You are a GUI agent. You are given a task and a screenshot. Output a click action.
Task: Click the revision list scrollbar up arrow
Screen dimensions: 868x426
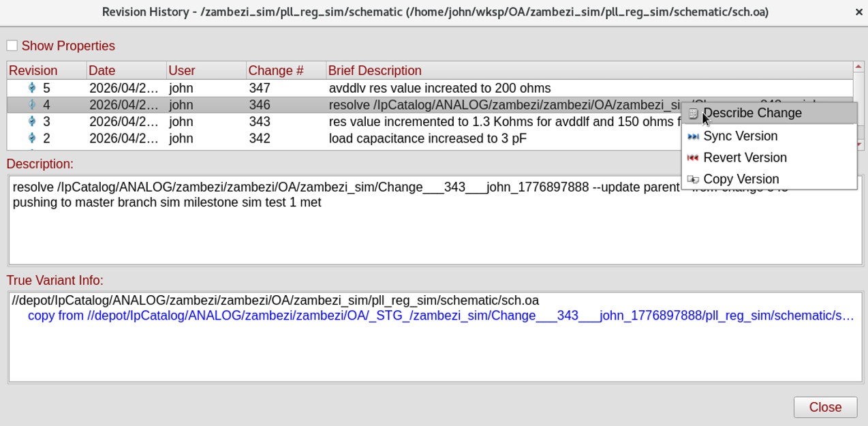pyautogui.click(x=858, y=67)
